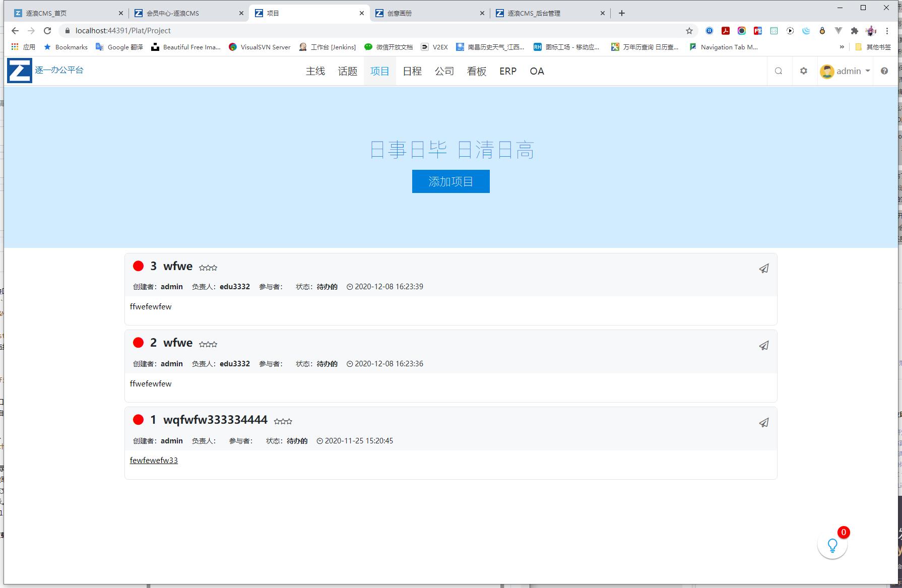Select 看板 in the top menu
The width and height of the screenshot is (902, 588).
476,71
